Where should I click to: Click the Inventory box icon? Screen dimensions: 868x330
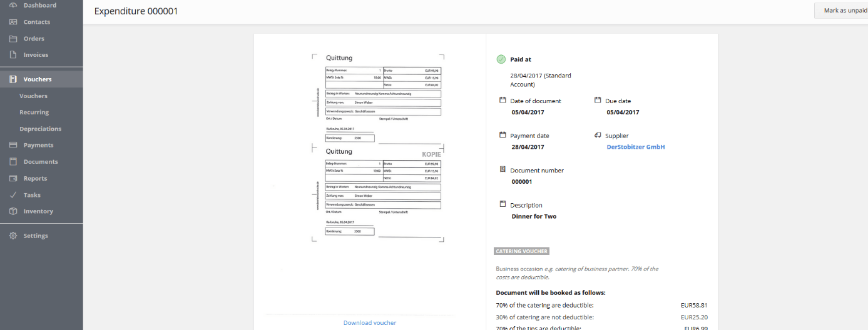tap(13, 211)
